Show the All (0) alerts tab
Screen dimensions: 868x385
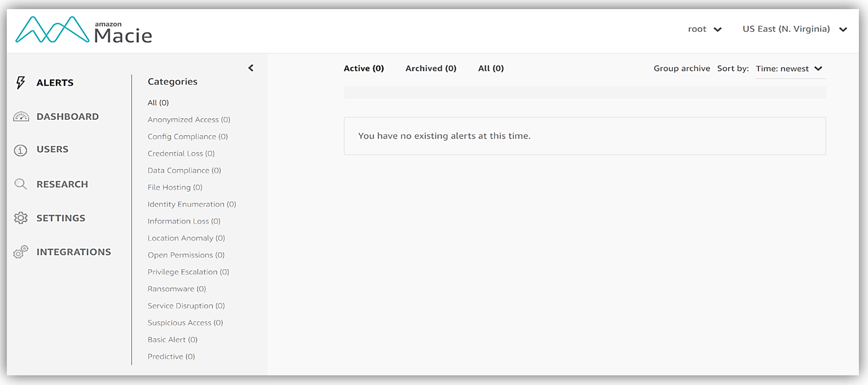pyautogui.click(x=491, y=68)
